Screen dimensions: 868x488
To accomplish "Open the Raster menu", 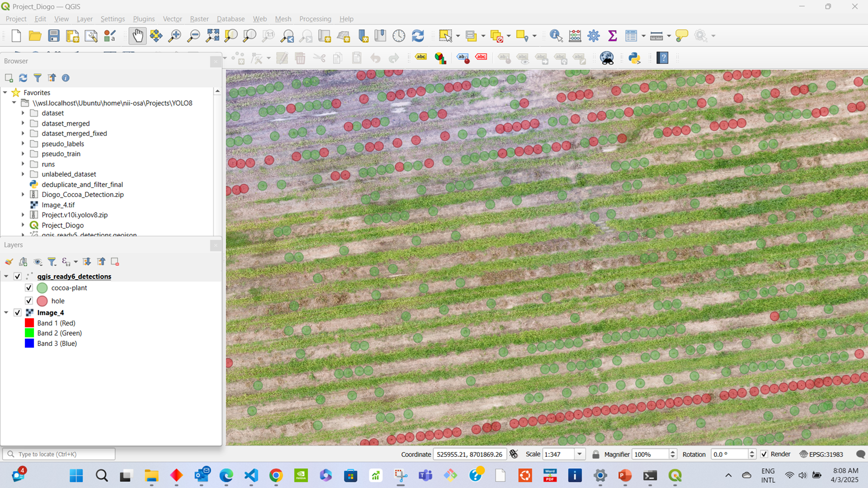I will click(x=199, y=19).
